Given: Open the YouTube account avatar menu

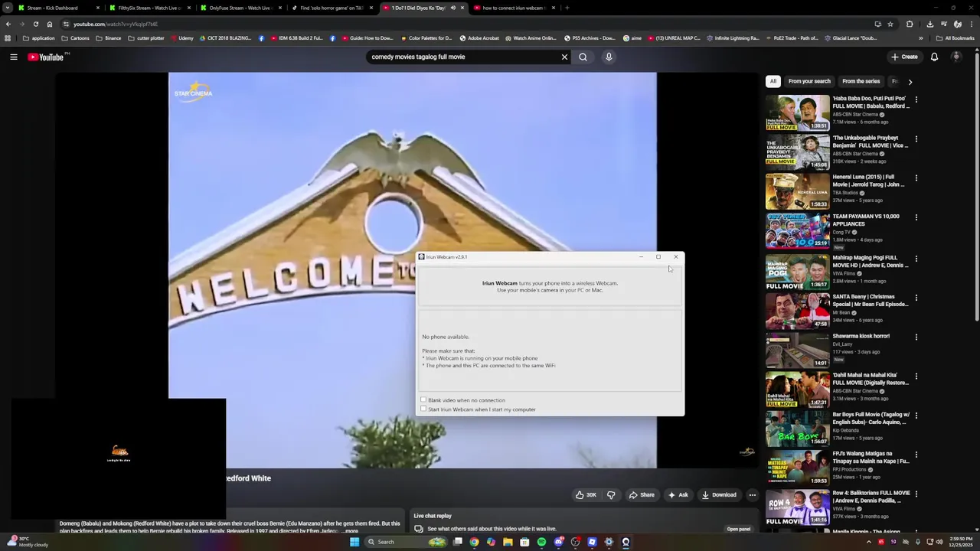Looking at the screenshot, I should 956,57.
